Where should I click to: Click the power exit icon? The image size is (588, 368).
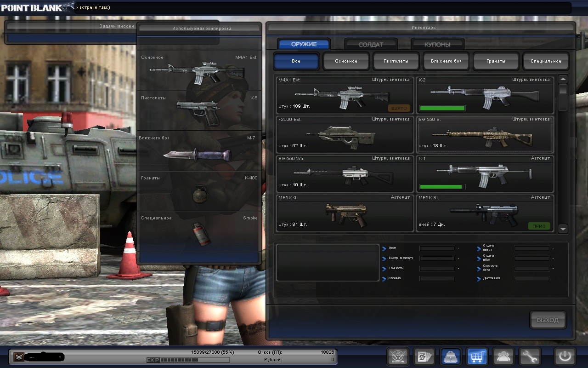click(565, 356)
